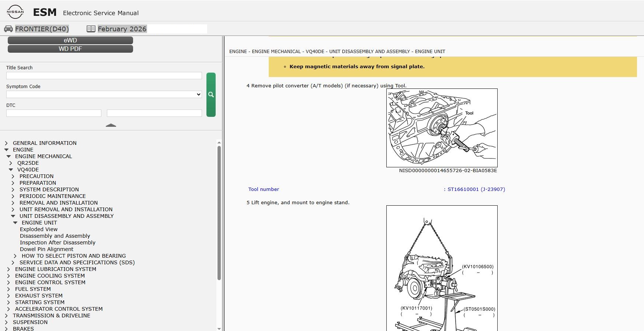Click the pilot converter tool illustration
Viewport: 644px width, 331px height.
(x=442, y=128)
